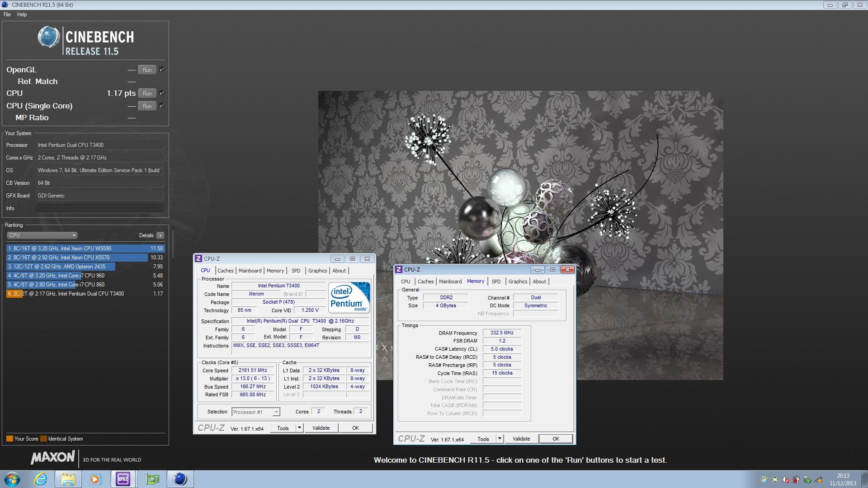Switch to Mainboard tab in CPU-Z CPU window
This screenshot has height=488, width=868.
[250, 271]
